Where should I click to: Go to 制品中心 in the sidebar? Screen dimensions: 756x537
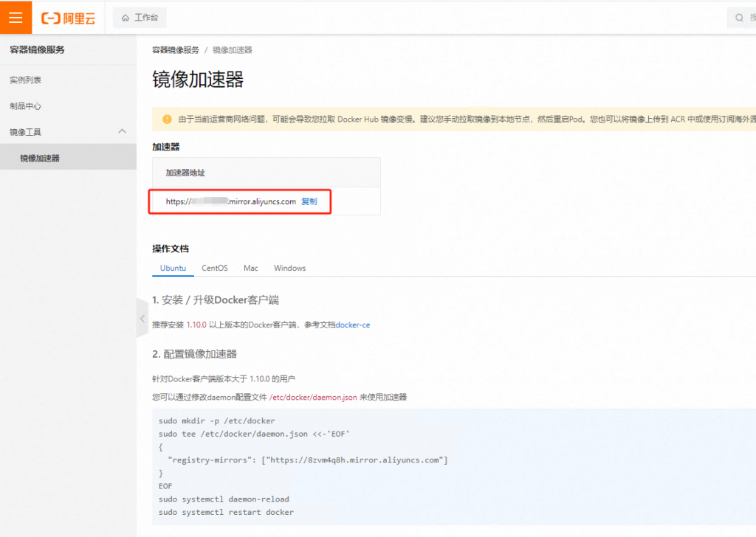coord(26,105)
